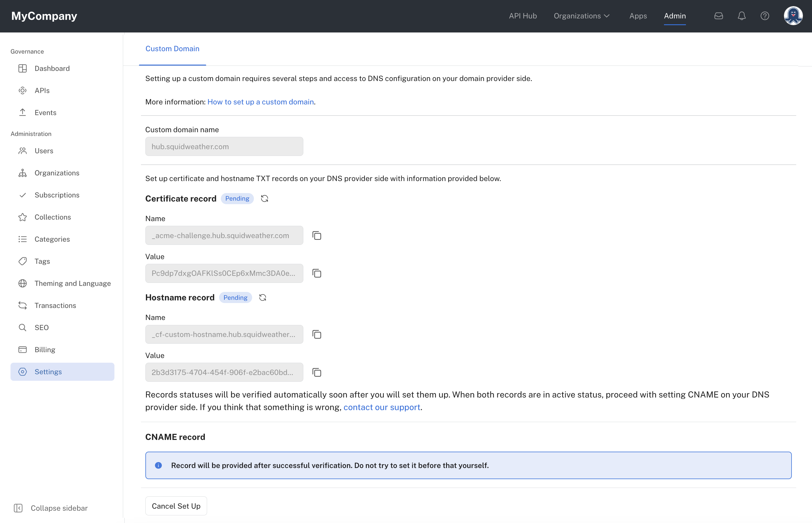The width and height of the screenshot is (812, 523).
Task: Click the refresh icon next to Hostname record
Action: pos(262,297)
